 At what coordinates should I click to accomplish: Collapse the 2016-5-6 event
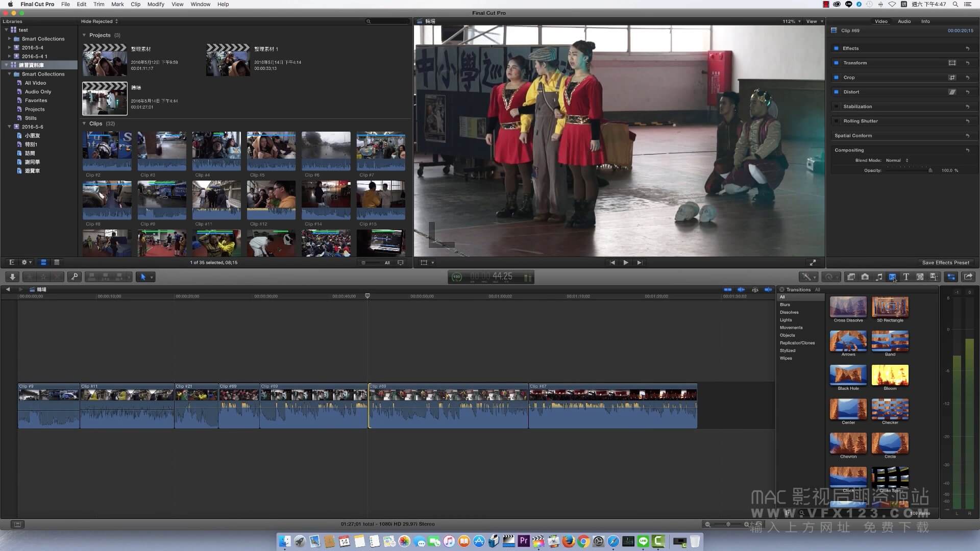pyautogui.click(x=9, y=127)
